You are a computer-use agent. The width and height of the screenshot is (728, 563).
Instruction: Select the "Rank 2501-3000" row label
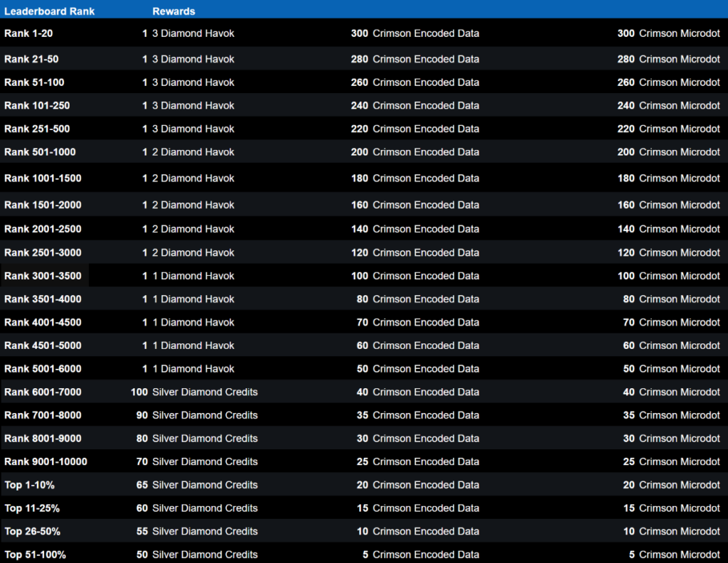click(x=43, y=253)
